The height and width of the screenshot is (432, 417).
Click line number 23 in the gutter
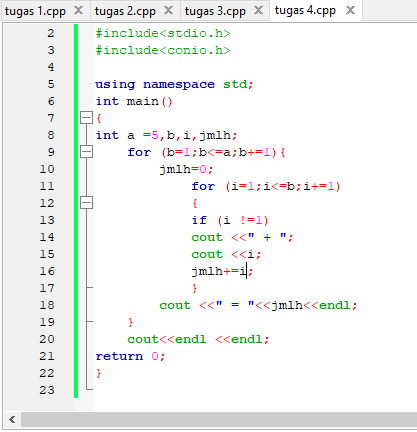coord(47,390)
